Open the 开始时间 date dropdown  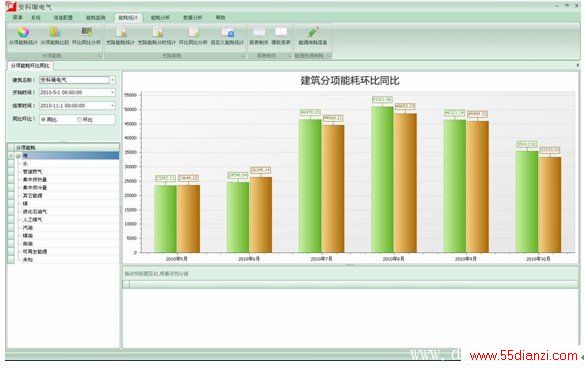tap(112, 92)
